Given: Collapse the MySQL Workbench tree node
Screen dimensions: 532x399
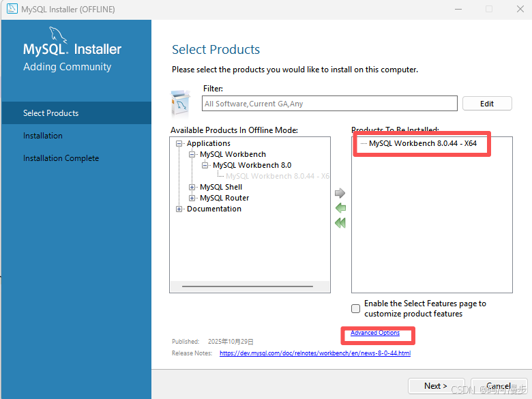Looking at the screenshot, I should tap(192, 154).
